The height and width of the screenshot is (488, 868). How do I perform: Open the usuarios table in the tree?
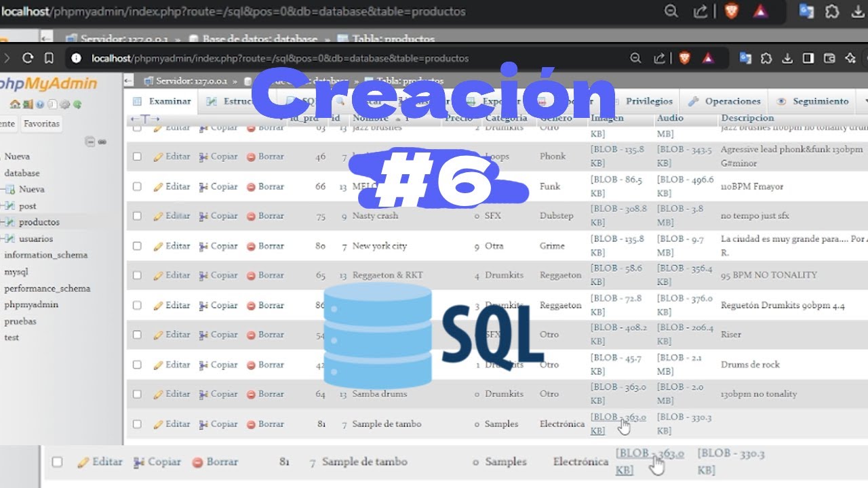36,239
